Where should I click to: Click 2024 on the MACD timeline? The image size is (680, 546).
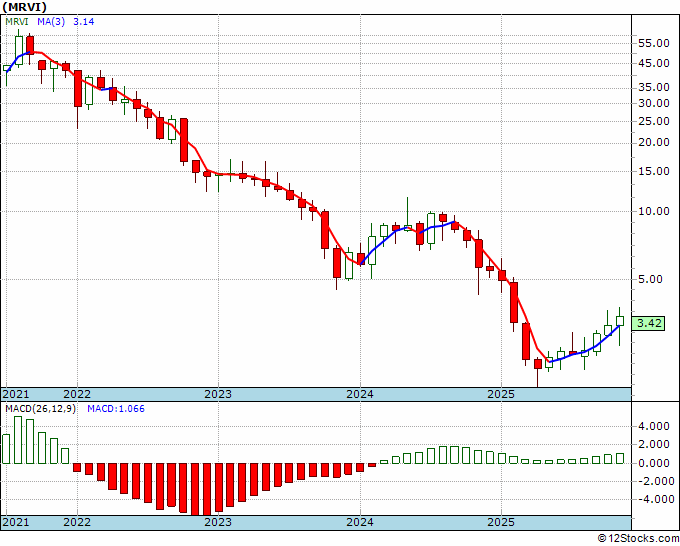(x=360, y=522)
